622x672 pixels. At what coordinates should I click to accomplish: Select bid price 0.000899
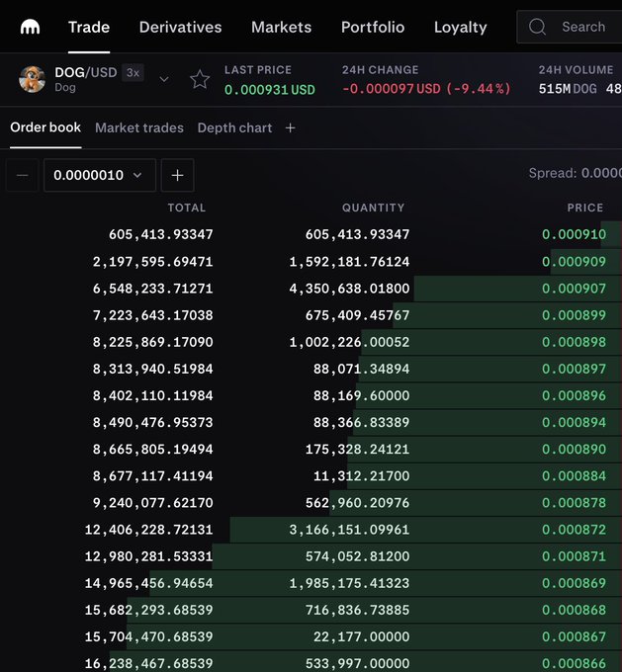coord(574,315)
